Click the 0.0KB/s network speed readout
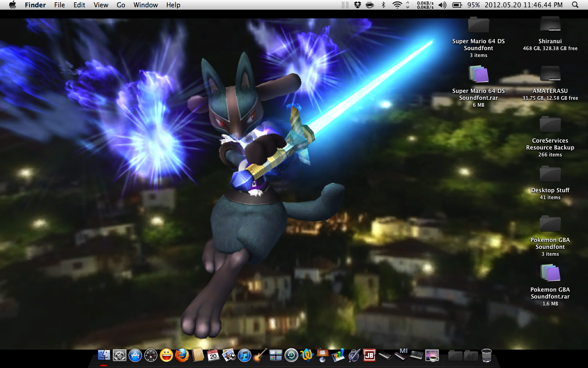588x368 pixels. (x=425, y=5)
